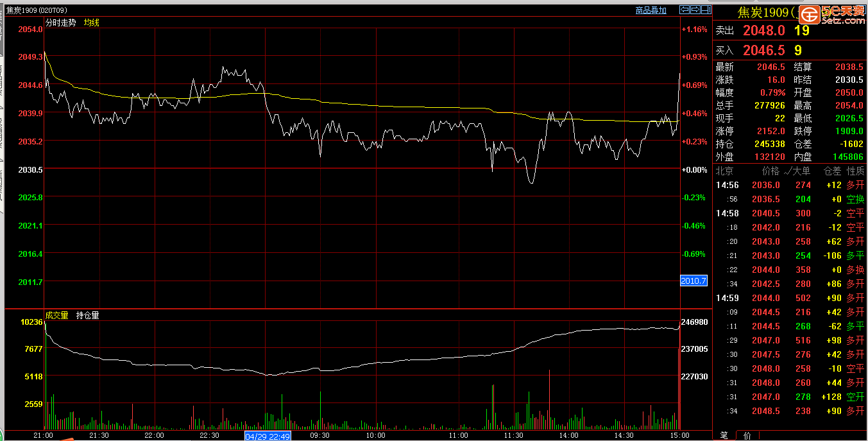
Task: Click the 246980 open-interest axis label
Action: (x=695, y=322)
